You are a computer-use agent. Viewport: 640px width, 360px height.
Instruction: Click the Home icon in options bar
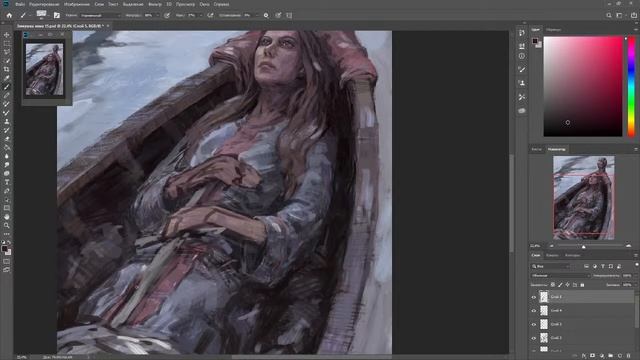tap(9, 16)
